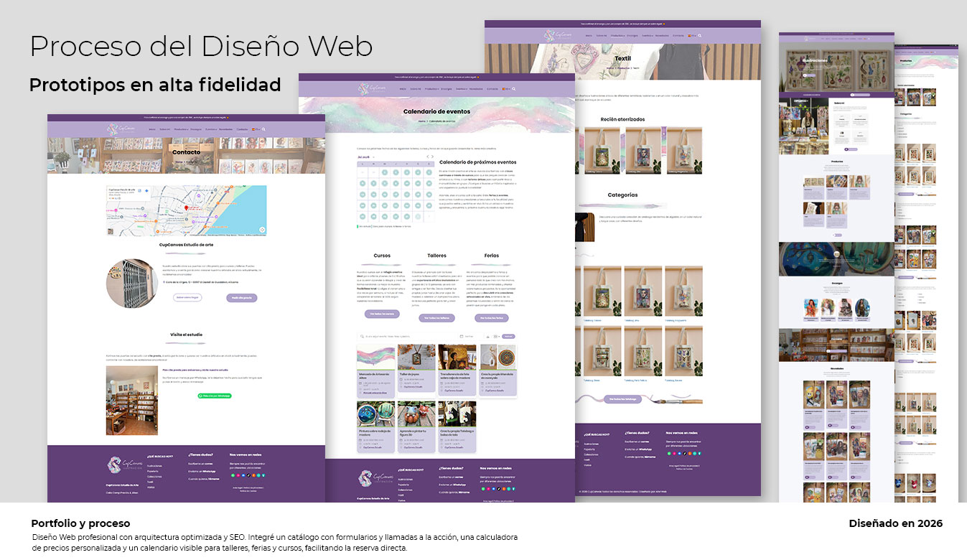Click CupCanvas footer logo on Calendario page

(x=375, y=477)
